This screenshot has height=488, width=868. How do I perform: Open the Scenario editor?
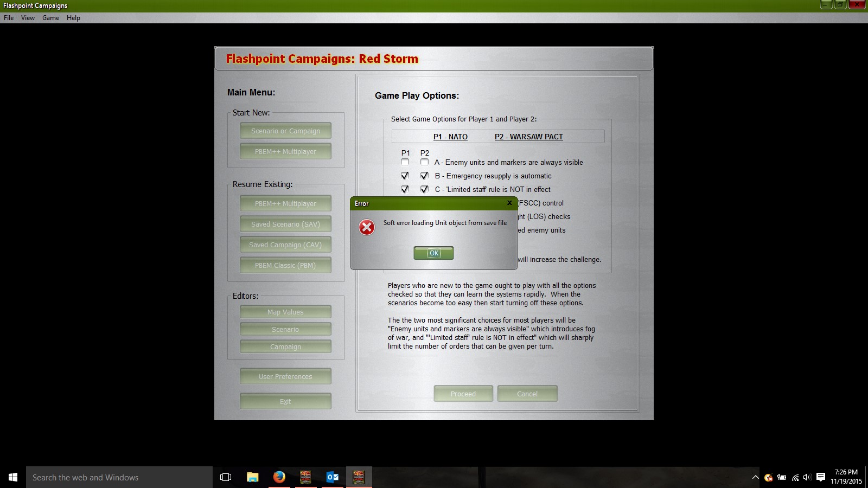tap(285, 329)
